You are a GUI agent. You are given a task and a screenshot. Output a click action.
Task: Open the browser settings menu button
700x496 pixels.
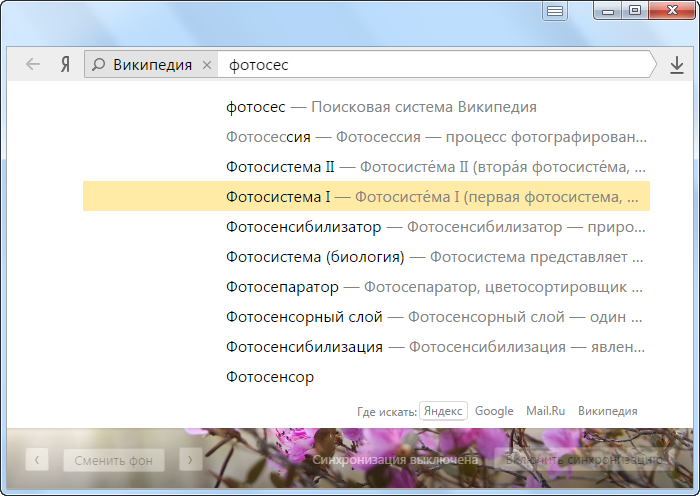(x=554, y=11)
